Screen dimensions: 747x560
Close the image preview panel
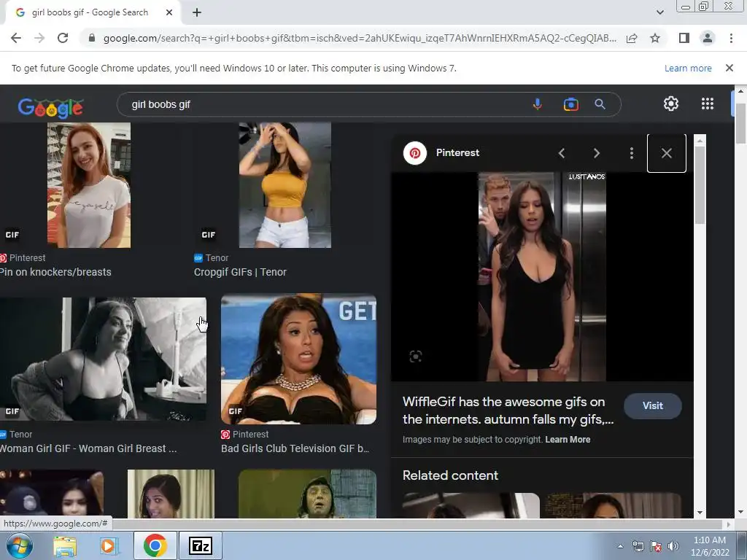(667, 153)
